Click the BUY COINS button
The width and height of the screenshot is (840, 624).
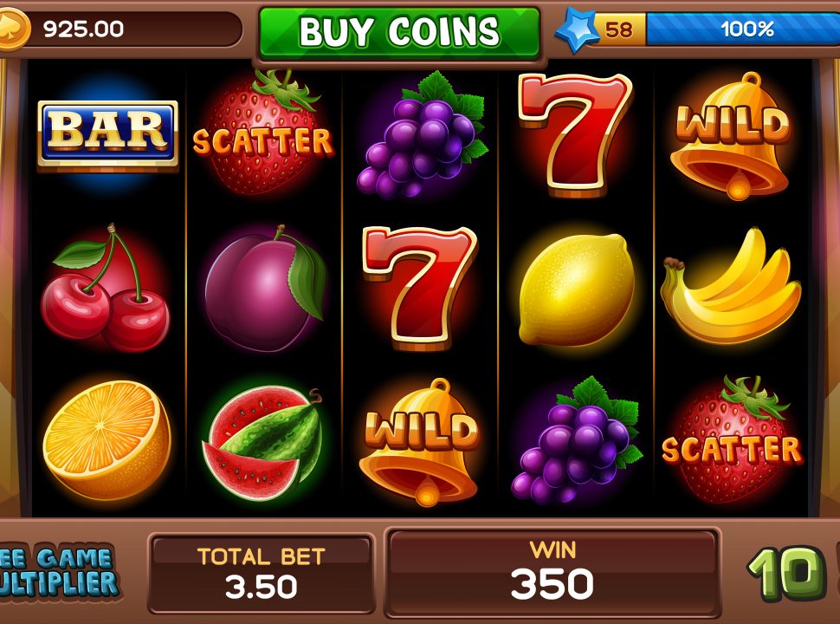(399, 31)
